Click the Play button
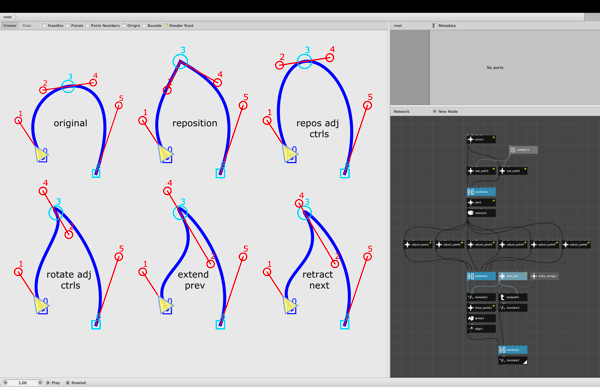The height and width of the screenshot is (387, 600). pos(53,382)
